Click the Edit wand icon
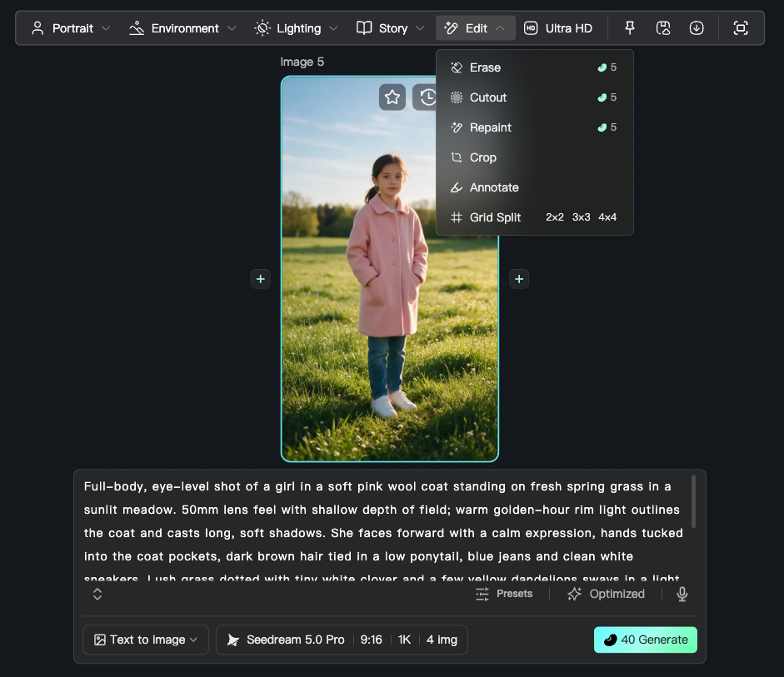This screenshot has height=677, width=784. click(x=451, y=28)
